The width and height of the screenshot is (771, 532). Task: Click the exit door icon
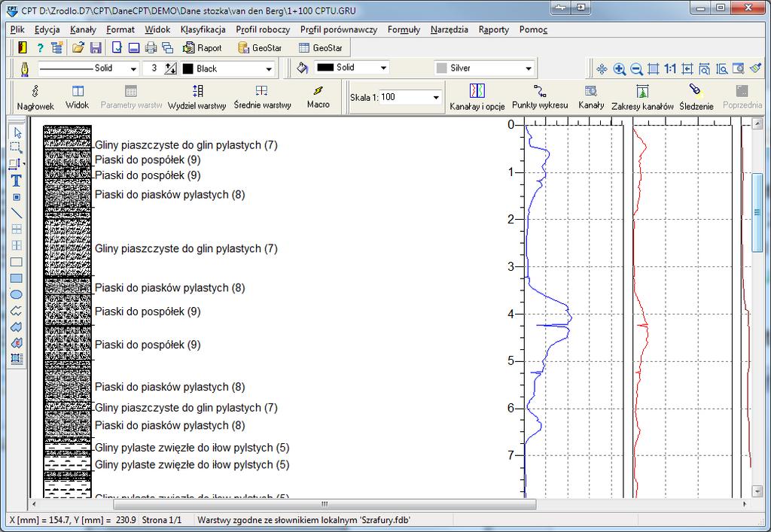[x=22, y=47]
